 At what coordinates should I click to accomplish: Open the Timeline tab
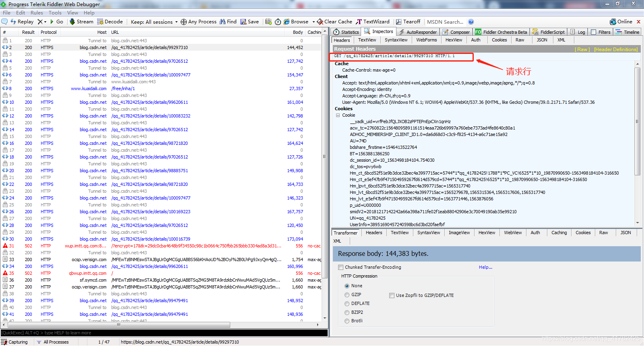[x=627, y=32]
